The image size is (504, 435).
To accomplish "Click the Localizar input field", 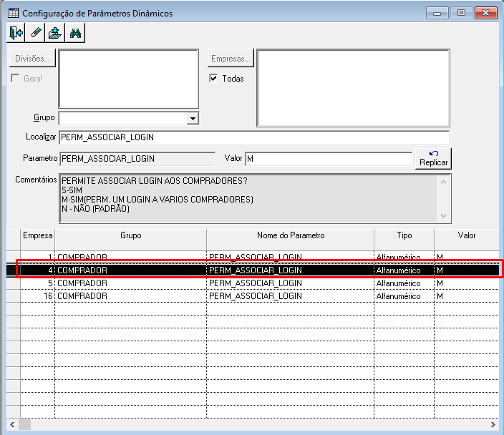I will [x=254, y=137].
